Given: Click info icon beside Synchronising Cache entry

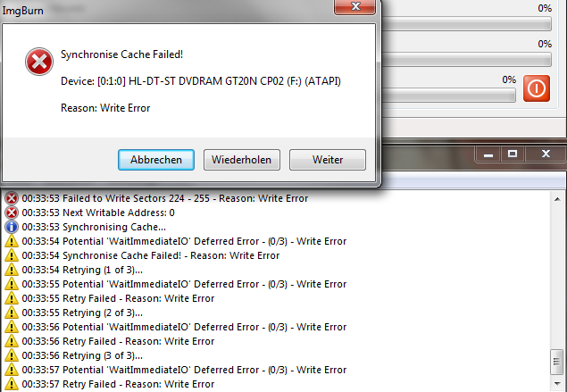Looking at the screenshot, I should pos(12,227).
